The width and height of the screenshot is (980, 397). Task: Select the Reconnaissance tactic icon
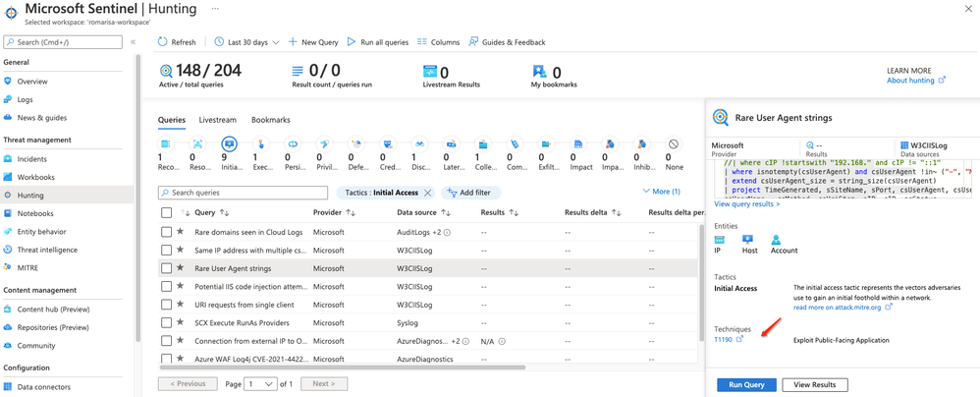(x=166, y=143)
